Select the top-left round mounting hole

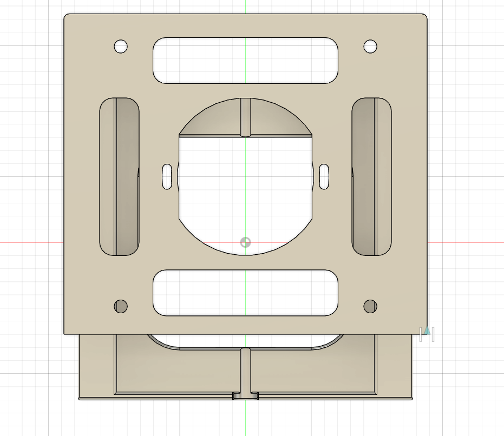click(x=121, y=47)
